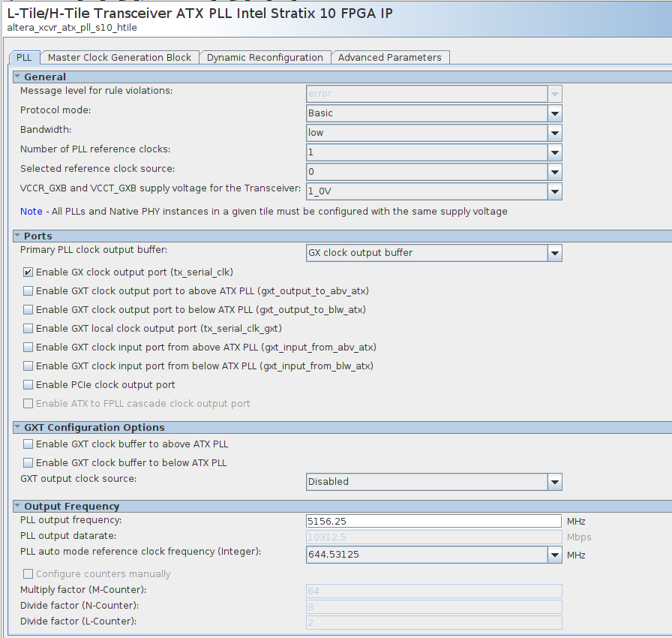Viewport: 672px width, 638px height.
Task: Open PLL auto mode reference clock frequency dropdown
Action: [x=433, y=555]
